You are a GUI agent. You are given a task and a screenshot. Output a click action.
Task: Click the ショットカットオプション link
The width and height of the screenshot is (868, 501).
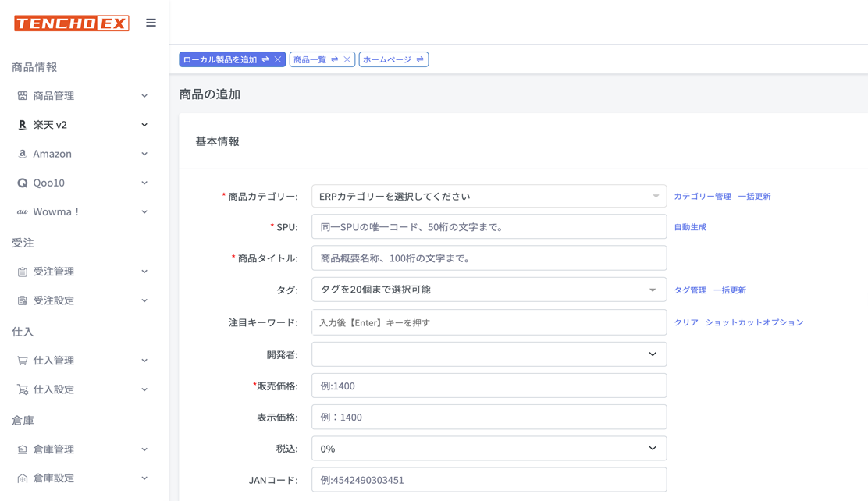[755, 322]
